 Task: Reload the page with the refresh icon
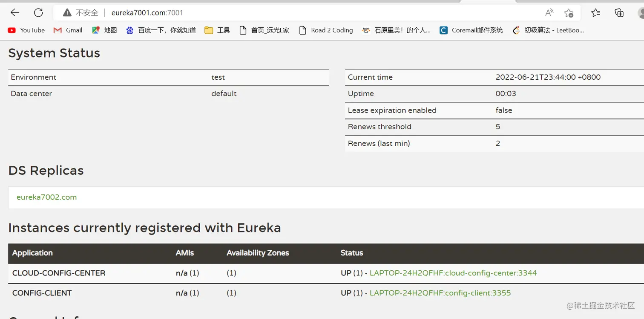click(x=38, y=13)
